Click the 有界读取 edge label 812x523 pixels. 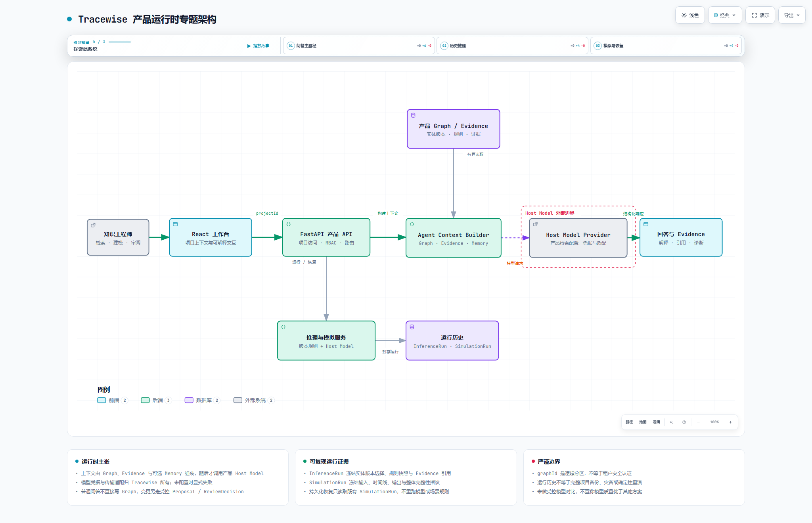(x=475, y=154)
